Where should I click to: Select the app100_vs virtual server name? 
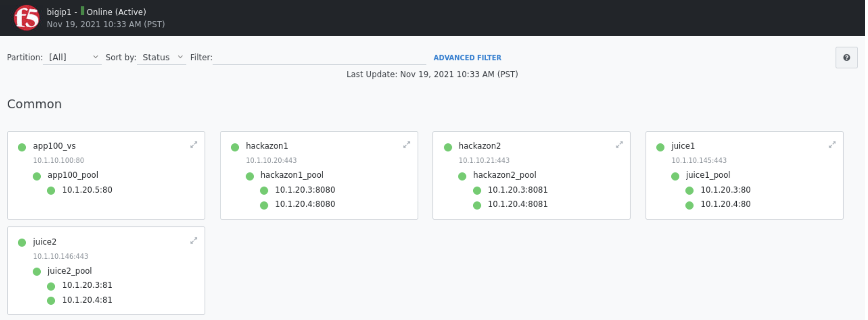54,146
